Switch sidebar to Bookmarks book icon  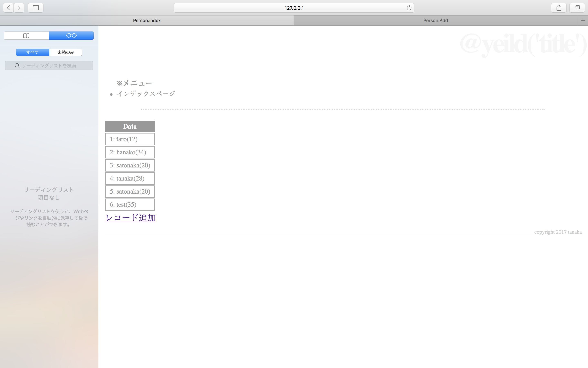coord(27,36)
